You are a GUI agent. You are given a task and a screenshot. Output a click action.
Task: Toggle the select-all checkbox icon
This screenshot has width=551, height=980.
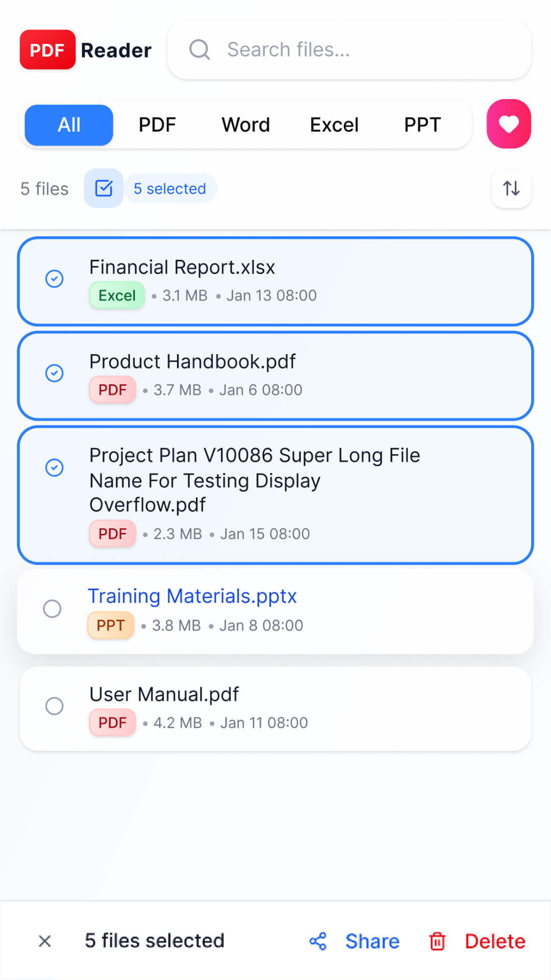tap(104, 188)
